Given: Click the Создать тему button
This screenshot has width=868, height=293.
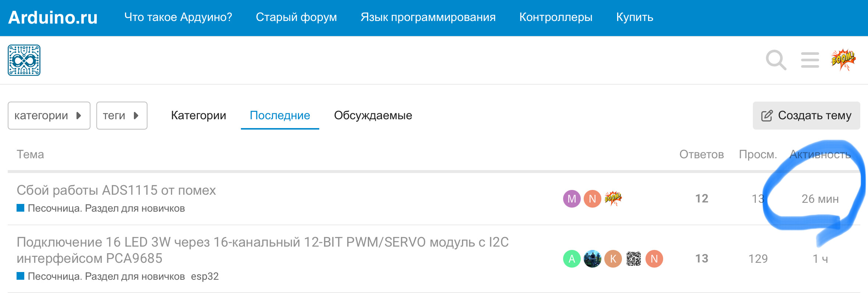Looking at the screenshot, I should (806, 116).
